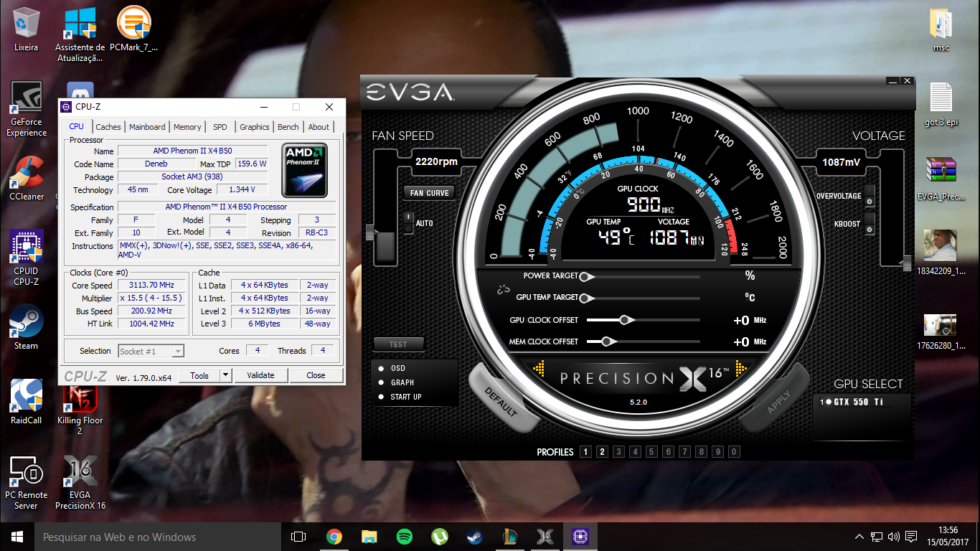
Task: Click the POWER TARGET slider handle
Action: coord(586,276)
